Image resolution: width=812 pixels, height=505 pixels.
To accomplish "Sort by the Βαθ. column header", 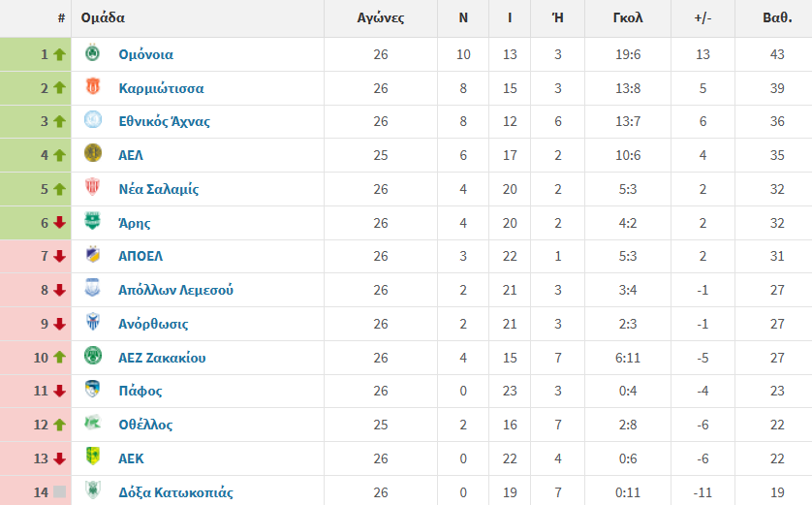I will pos(777,17).
